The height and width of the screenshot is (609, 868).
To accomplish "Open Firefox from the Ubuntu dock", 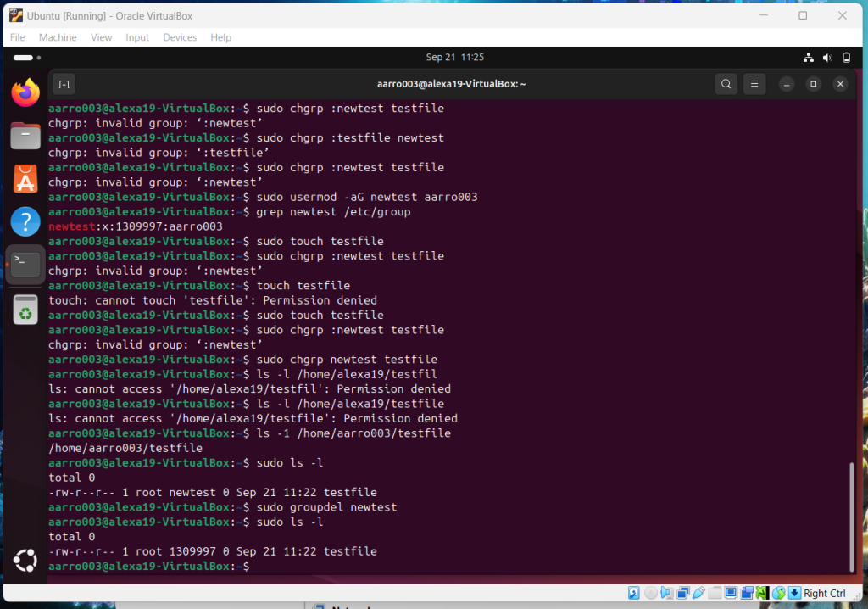I will pyautogui.click(x=25, y=92).
